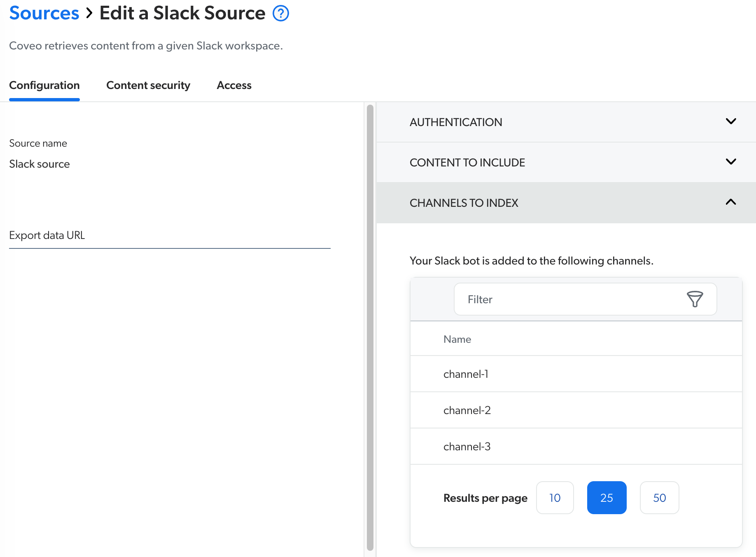Image resolution: width=756 pixels, height=557 pixels.
Task: Click the Channels to Index up chevron
Action: click(x=731, y=202)
